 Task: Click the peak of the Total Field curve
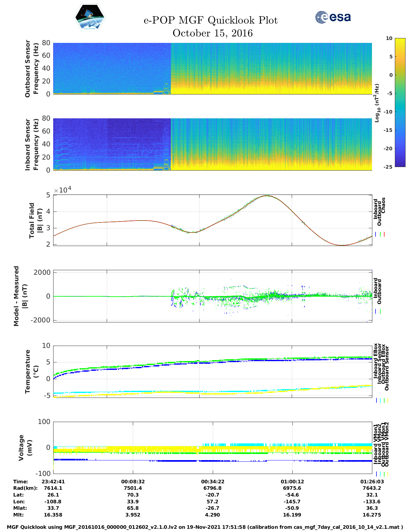click(x=267, y=195)
